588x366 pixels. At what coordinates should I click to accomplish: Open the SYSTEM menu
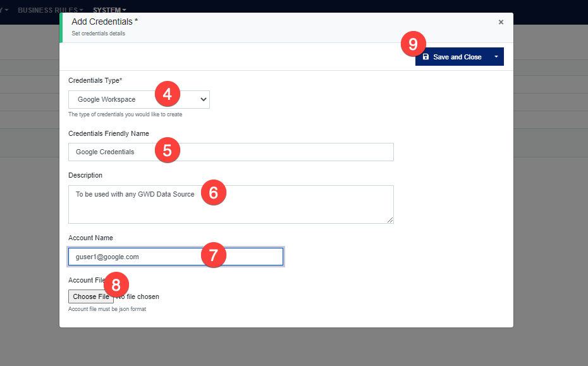(109, 10)
